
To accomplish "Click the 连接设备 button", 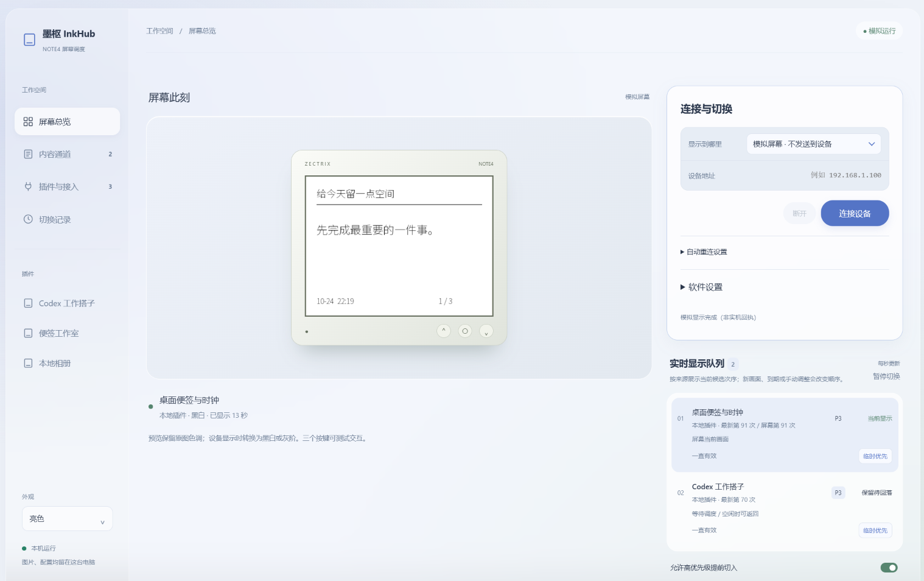I will tap(855, 213).
